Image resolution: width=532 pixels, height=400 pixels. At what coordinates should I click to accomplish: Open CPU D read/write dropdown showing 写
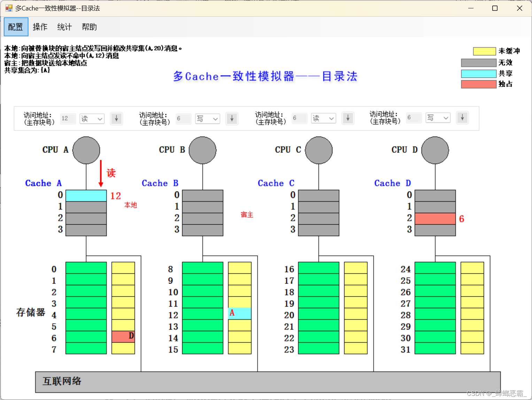438,118
